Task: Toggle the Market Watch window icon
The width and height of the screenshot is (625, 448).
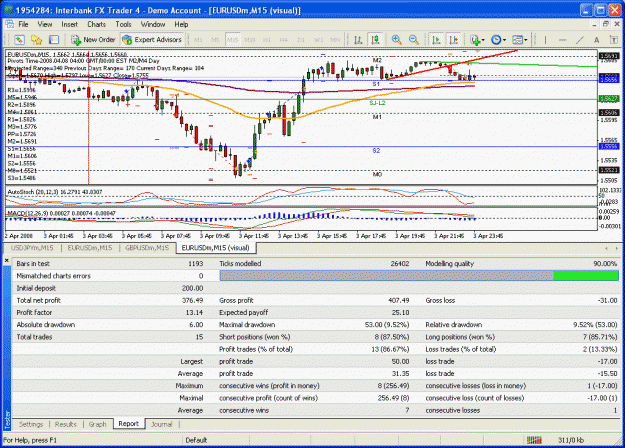Action: tap(54, 39)
